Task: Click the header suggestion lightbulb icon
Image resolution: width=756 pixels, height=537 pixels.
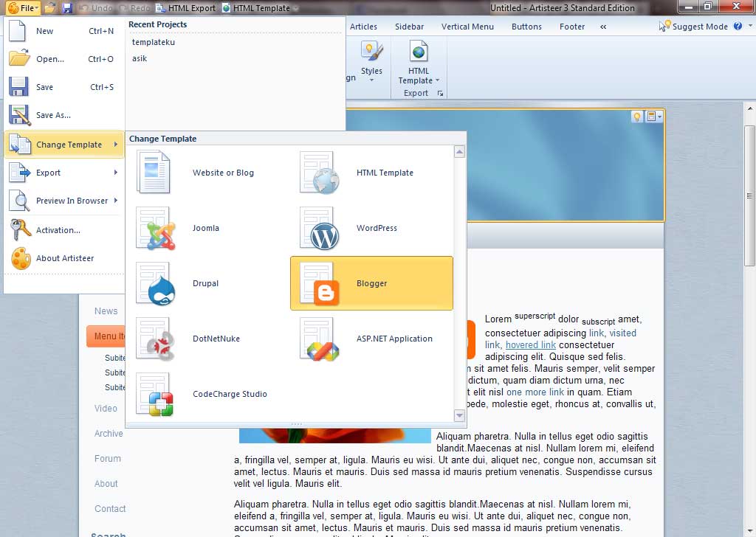Action: tap(637, 117)
